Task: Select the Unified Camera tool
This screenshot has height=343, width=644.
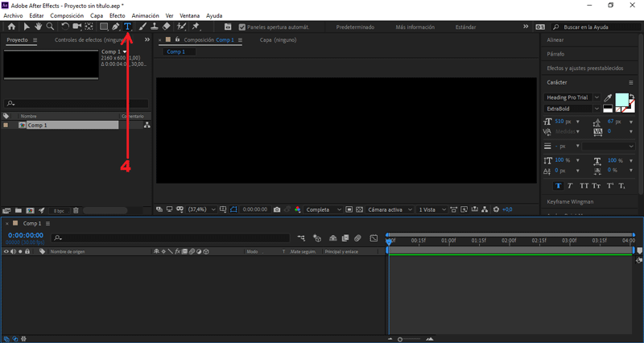Action: [x=76, y=27]
